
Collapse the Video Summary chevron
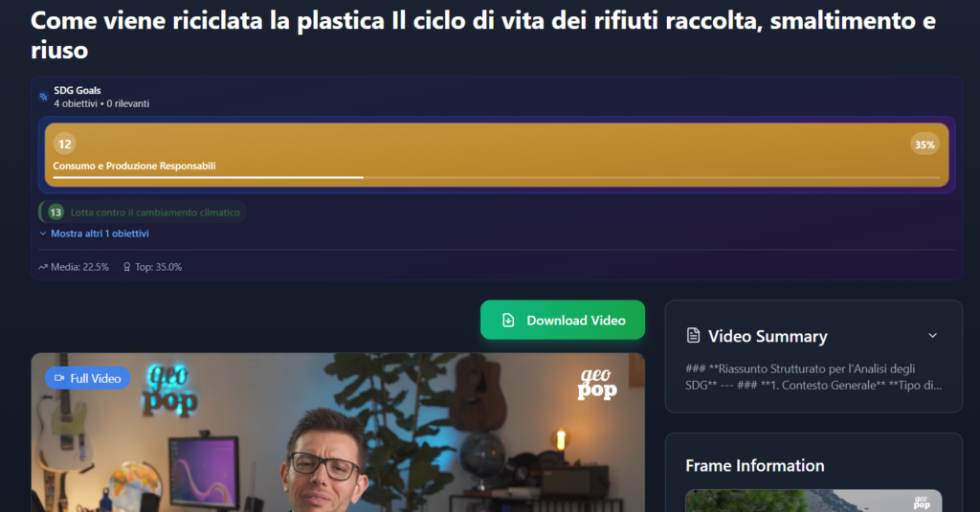pos(932,336)
